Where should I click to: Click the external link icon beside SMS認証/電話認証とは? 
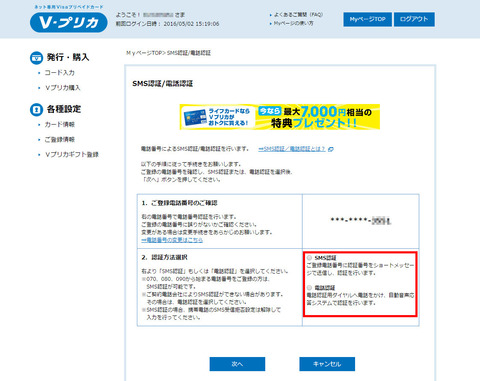(331, 149)
